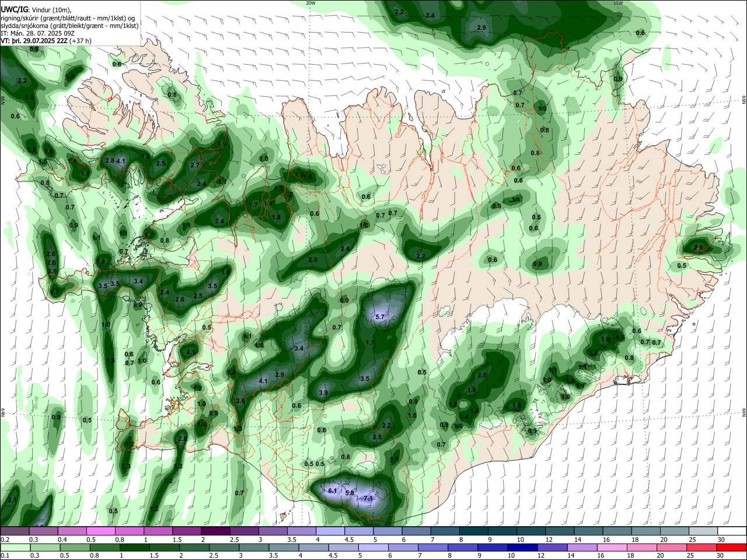Click the darkest green 1 mm rain legend swatch
747x560 pixels.
point(135,547)
